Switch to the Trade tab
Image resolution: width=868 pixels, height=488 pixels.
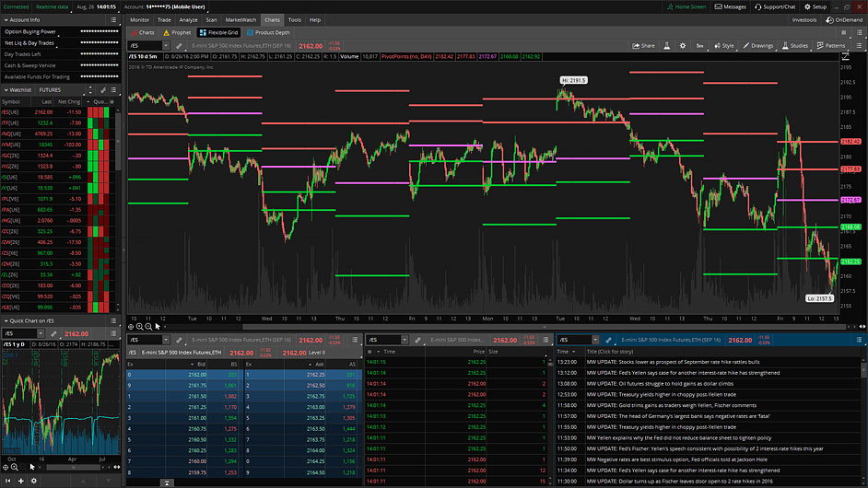click(164, 20)
